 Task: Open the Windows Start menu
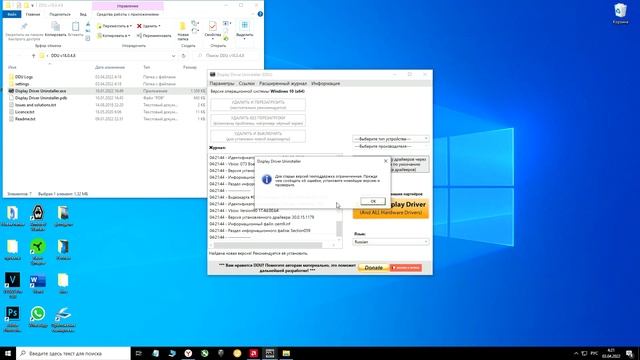click(x=8, y=353)
